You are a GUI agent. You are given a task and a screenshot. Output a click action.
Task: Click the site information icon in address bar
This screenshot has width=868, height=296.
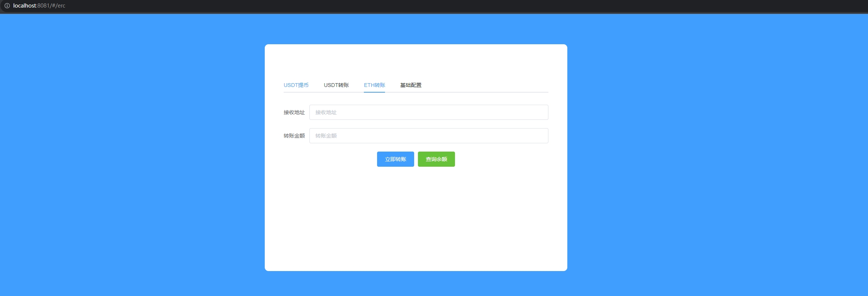coord(7,6)
